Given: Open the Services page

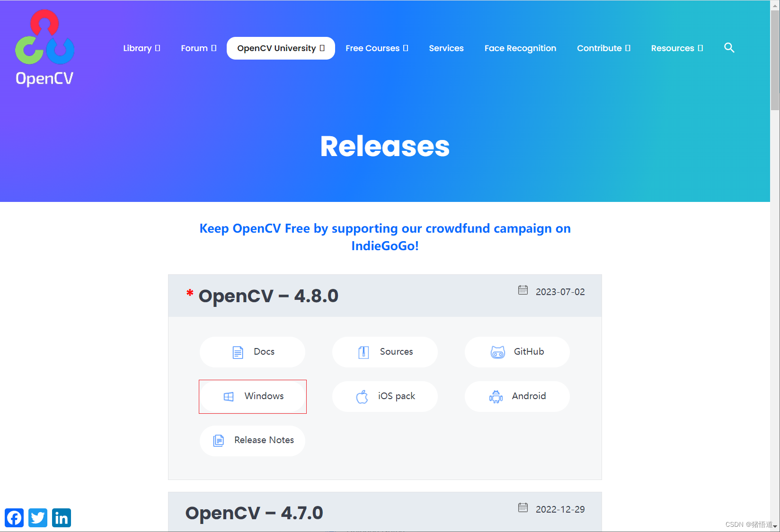Looking at the screenshot, I should pos(446,48).
